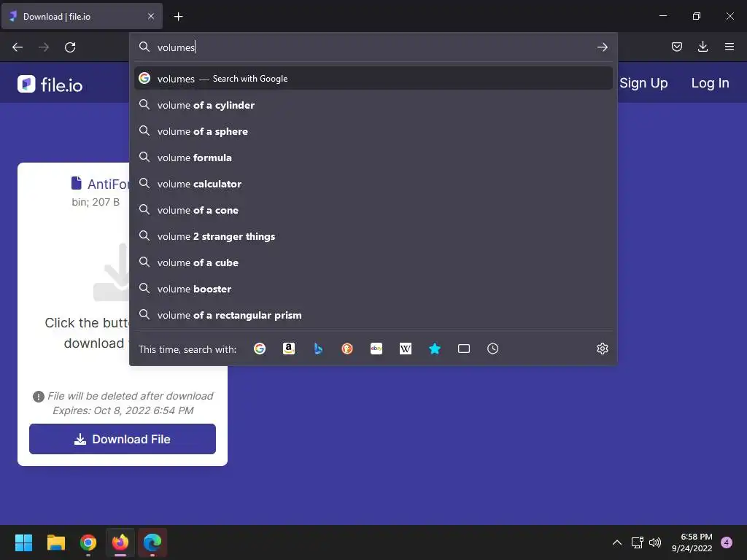Select suggestion 'volume of a sphere'
Image resolution: width=747 pixels, height=560 pixels.
pos(373,131)
